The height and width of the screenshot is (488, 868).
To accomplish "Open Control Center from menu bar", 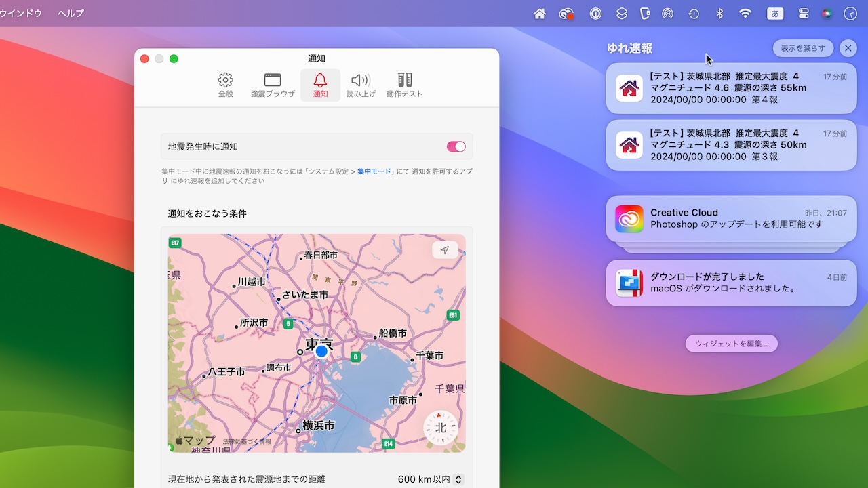I will click(804, 14).
